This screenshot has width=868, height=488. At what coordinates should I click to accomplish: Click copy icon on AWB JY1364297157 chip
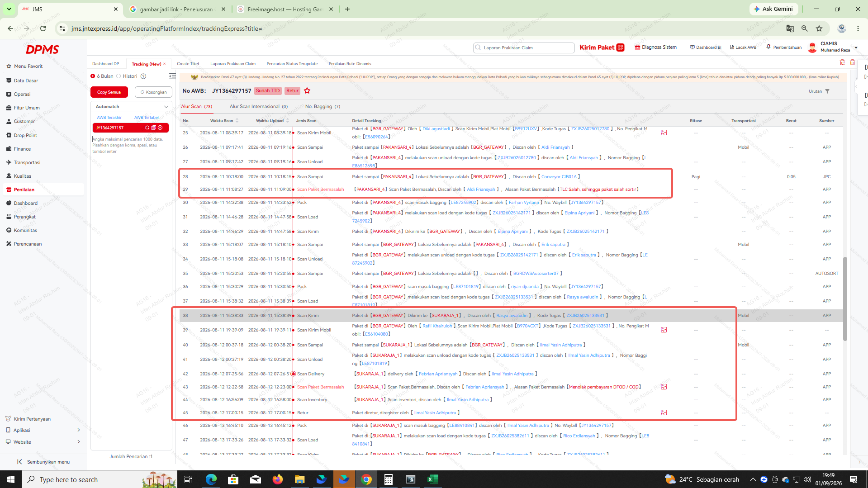(x=154, y=128)
